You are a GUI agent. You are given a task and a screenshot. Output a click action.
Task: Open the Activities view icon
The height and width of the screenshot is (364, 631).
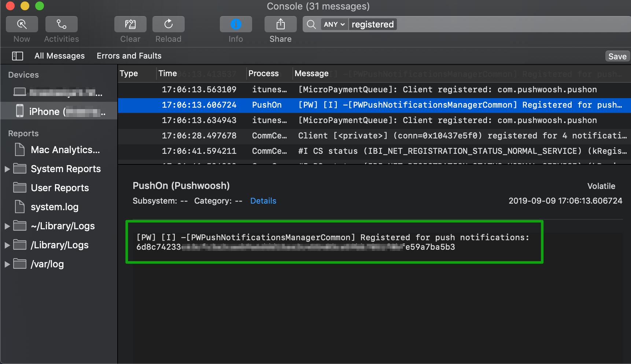click(61, 24)
